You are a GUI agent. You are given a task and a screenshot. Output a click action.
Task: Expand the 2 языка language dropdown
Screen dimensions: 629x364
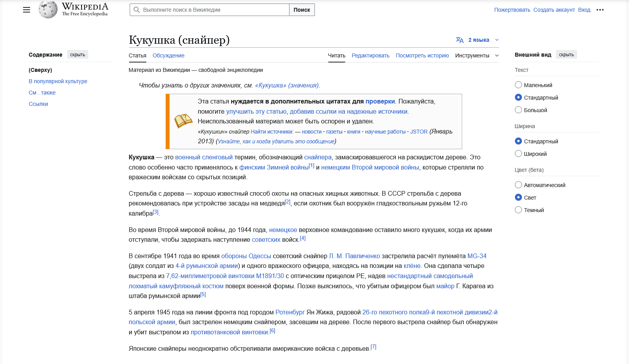(483, 40)
